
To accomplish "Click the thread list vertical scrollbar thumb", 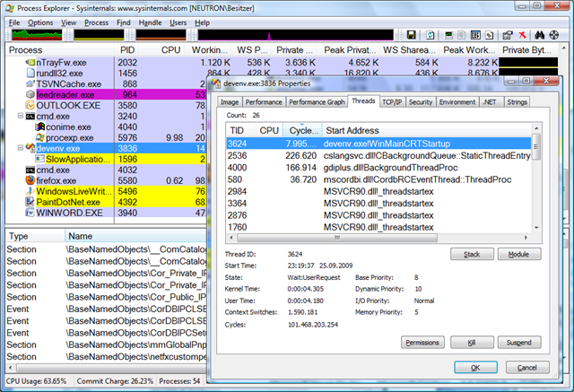I will pos(536,146).
